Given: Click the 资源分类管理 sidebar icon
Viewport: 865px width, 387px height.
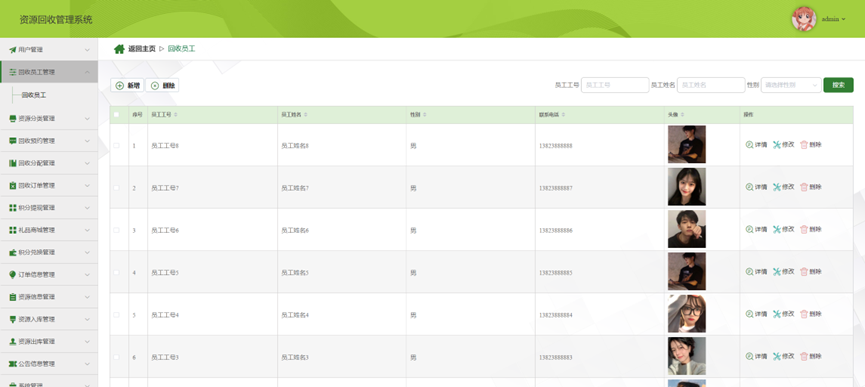Looking at the screenshot, I should pos(13,119).
